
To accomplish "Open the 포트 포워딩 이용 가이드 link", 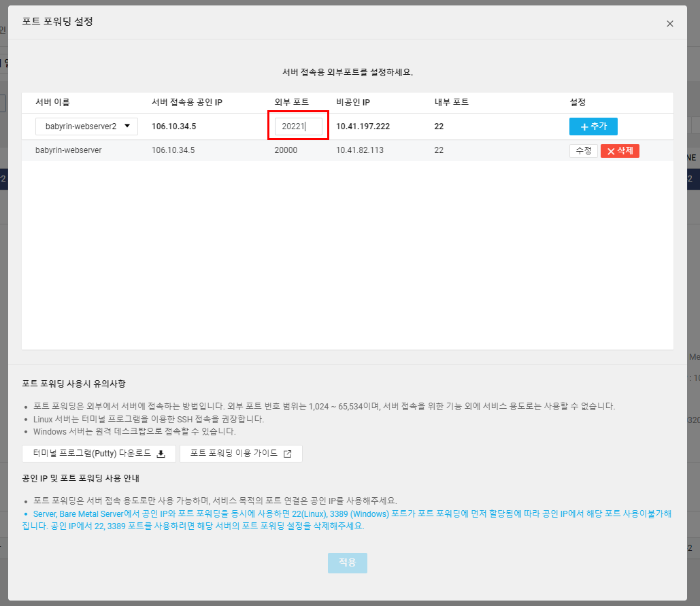I will tap(241, 454).
